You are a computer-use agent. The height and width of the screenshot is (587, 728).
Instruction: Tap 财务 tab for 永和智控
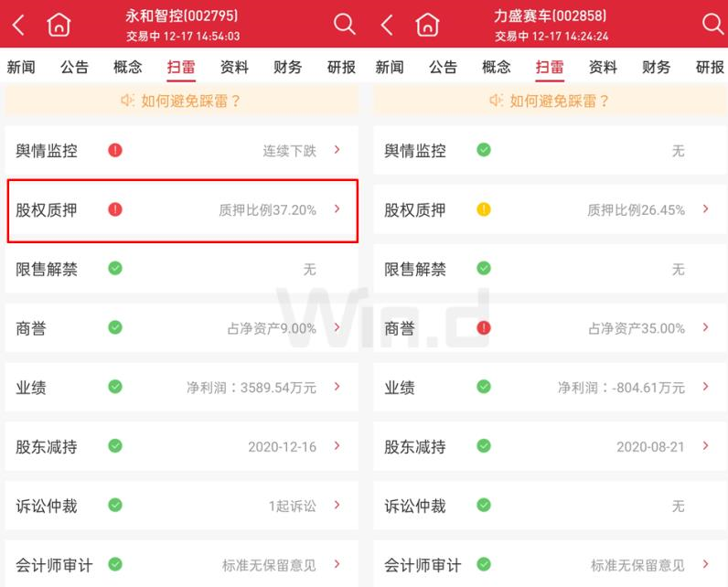[x=288, y=68]
